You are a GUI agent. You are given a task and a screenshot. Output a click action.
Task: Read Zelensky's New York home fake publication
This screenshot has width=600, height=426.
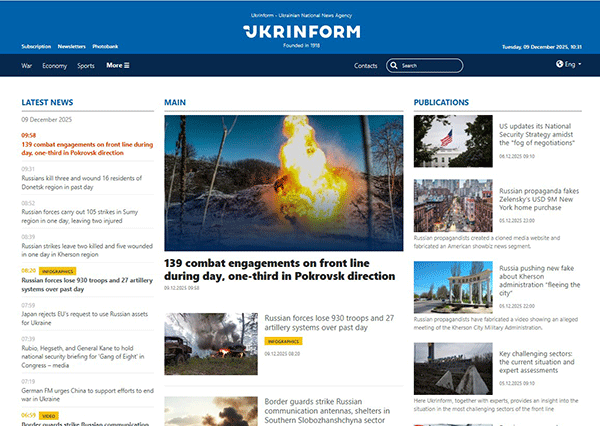point(539,199)
